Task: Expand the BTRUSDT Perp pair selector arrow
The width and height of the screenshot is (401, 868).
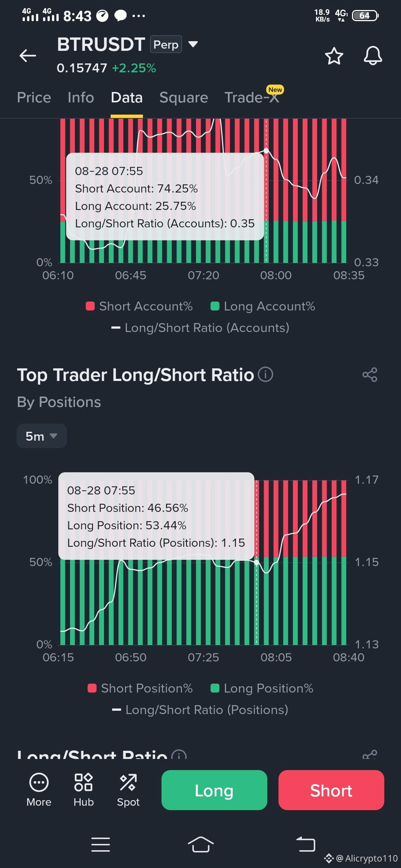Action: click(193, 44)
